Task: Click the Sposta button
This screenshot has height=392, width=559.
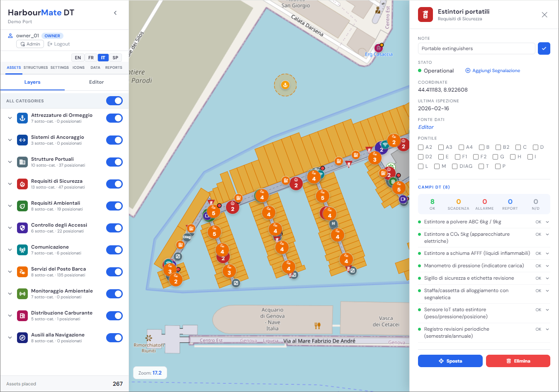Action: tap(450, 361)
